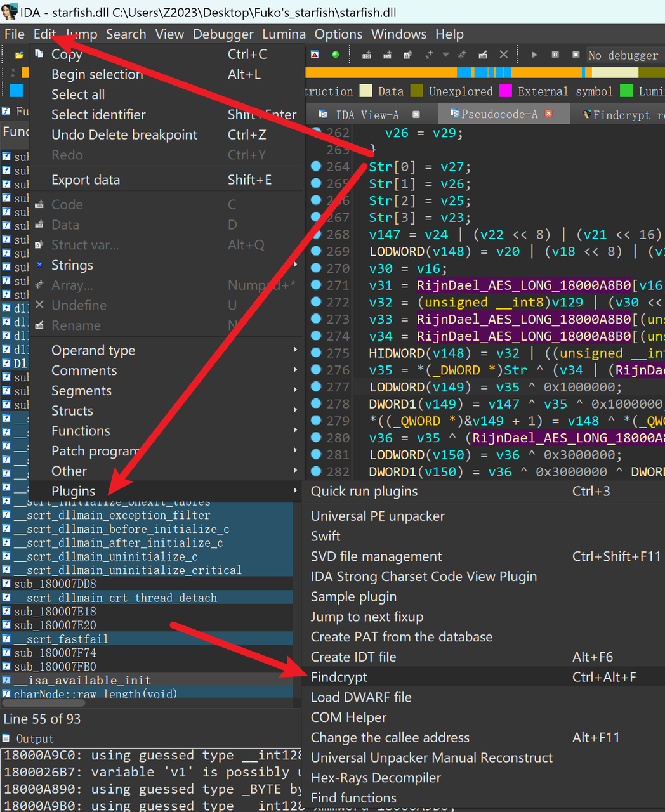Screen dimensions: 665x812
Task: Click the IDA application icon in title bar
Action: [x=9, y=11]
